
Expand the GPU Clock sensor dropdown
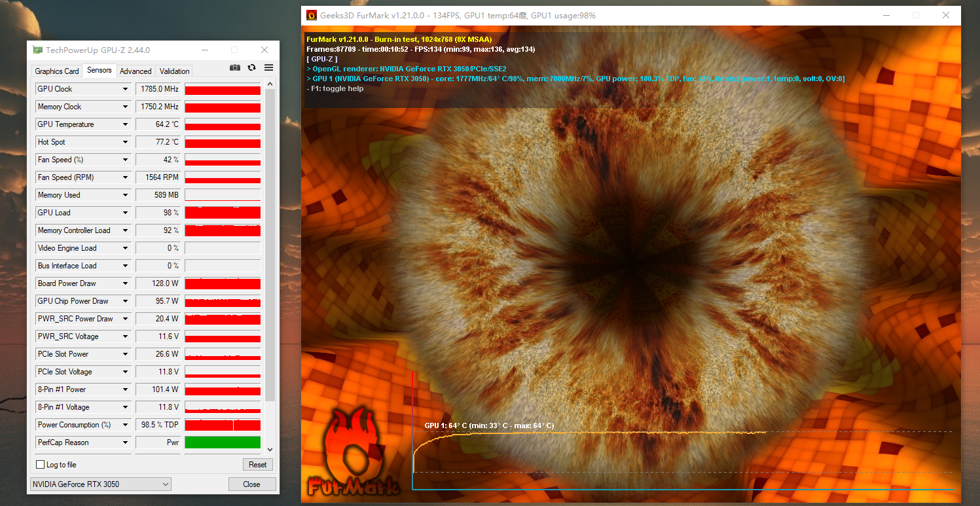click(x=125, y=89)
